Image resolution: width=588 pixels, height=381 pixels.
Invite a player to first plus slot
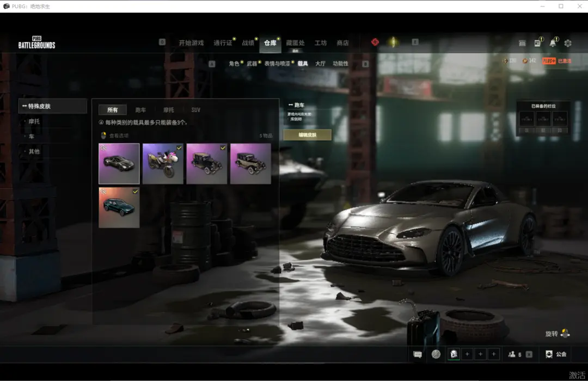467,354
